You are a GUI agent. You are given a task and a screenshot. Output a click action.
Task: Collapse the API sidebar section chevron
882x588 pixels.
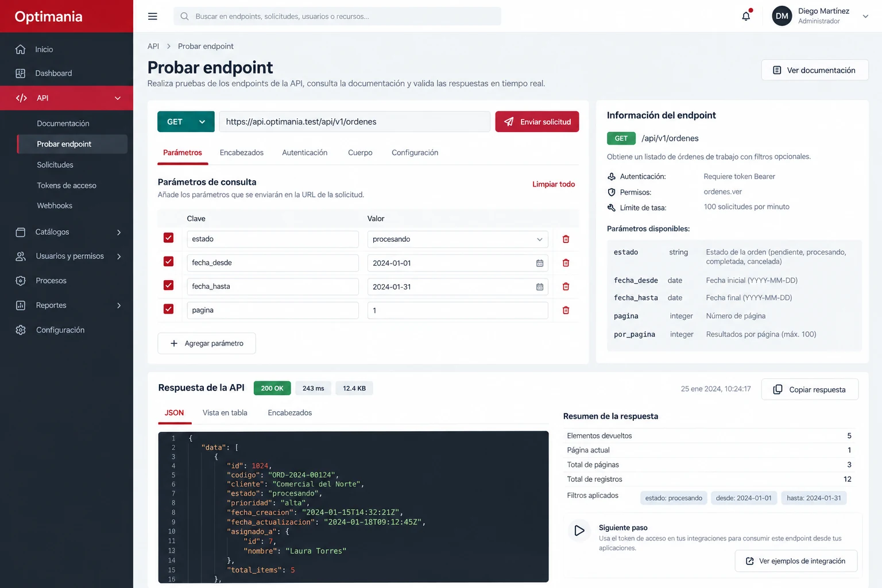click(118, 98)
